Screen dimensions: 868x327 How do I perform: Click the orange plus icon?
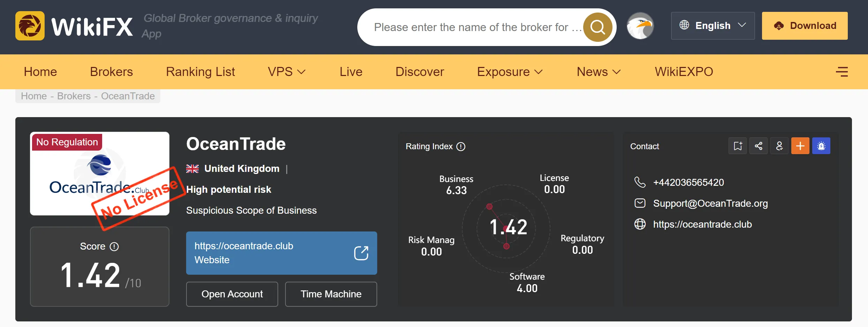point(800,146)
